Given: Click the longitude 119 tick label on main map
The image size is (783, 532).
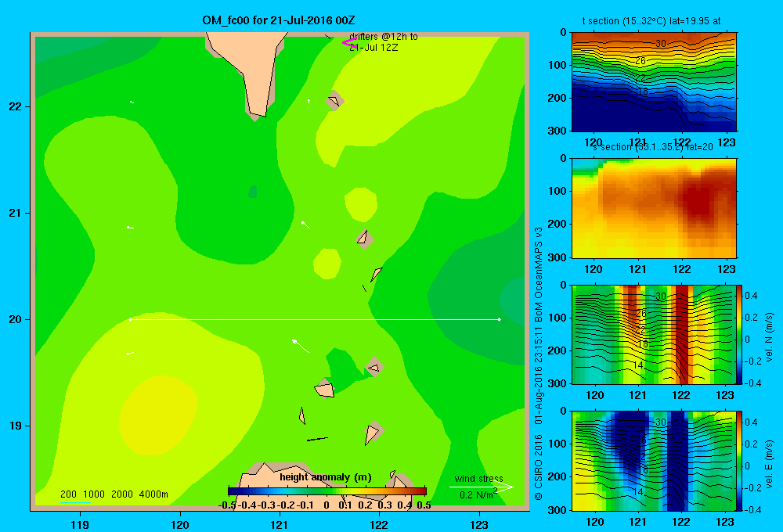Looking at the screenshot, I should tap(80, 524).
